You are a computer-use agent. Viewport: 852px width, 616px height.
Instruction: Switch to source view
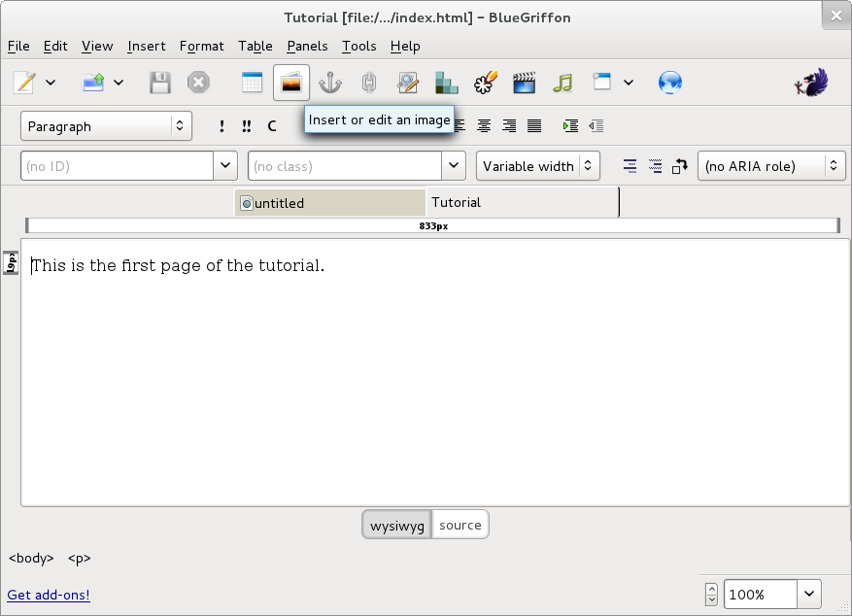click(460, 525)
